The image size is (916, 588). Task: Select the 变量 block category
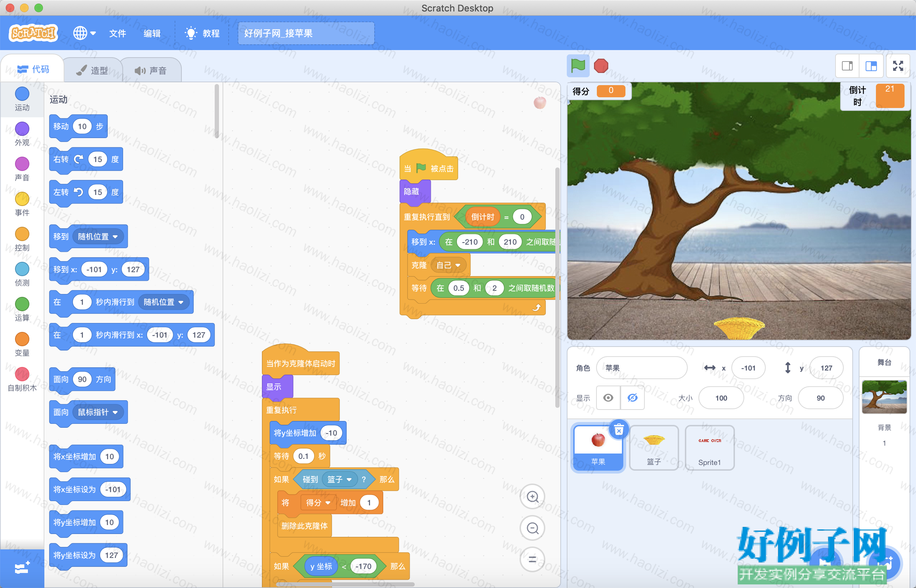tap(22, 344)
